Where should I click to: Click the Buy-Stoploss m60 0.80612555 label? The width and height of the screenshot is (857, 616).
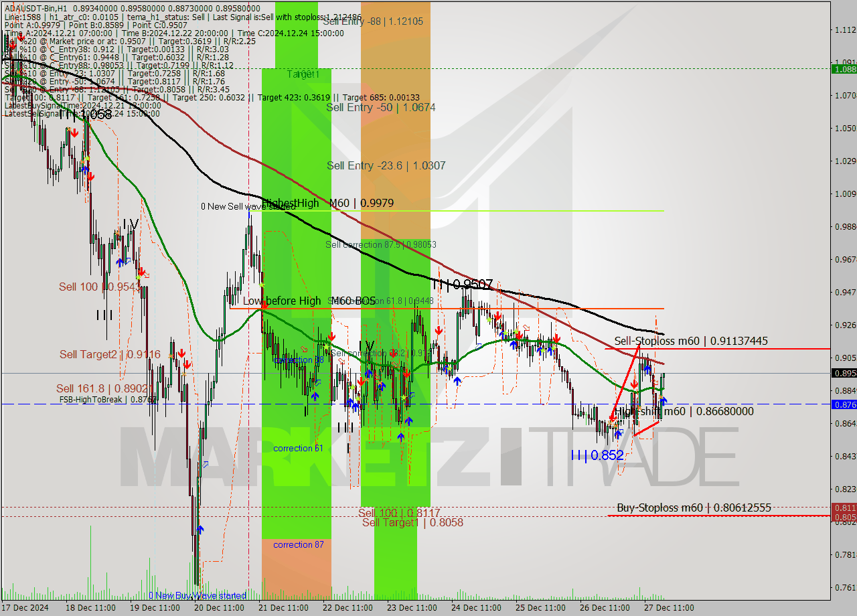coord(694,508)
